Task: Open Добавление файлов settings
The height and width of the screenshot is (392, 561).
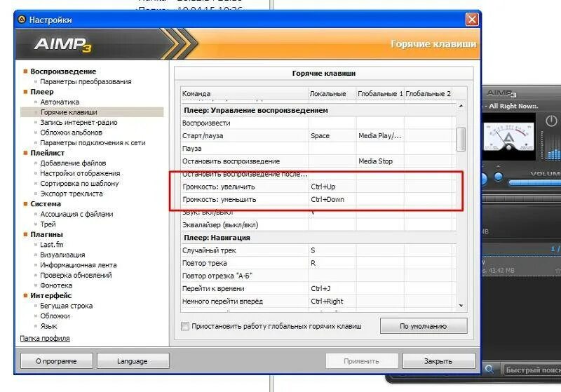Action: click(x=73, y=163)
